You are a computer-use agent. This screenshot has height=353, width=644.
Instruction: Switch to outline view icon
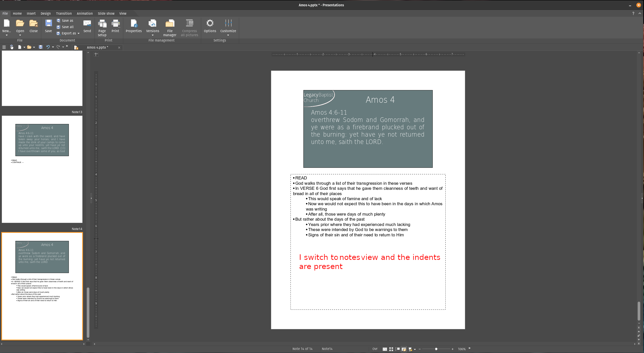[398, 349]
